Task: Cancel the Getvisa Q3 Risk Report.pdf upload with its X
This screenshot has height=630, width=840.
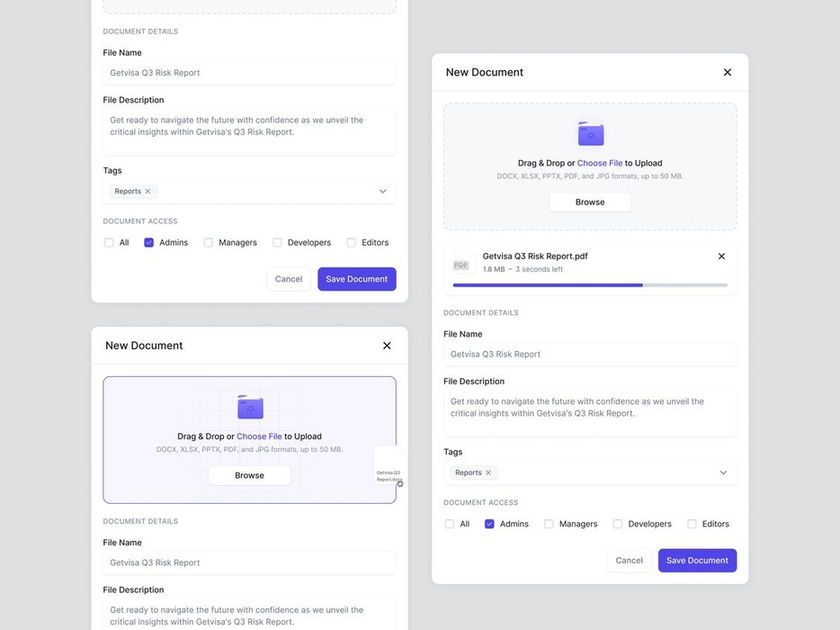Action: click(721, 256)
